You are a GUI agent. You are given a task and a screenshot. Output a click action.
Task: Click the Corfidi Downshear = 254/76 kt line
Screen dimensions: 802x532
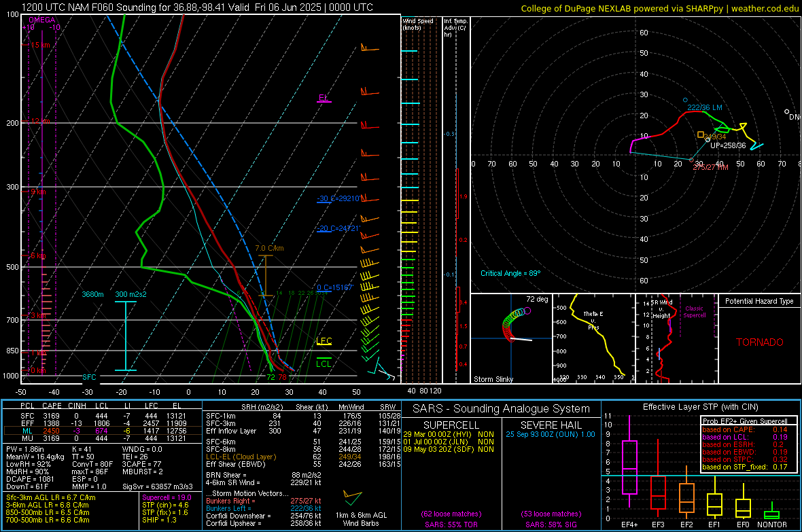pyautogui.click(x=264, y=516)
